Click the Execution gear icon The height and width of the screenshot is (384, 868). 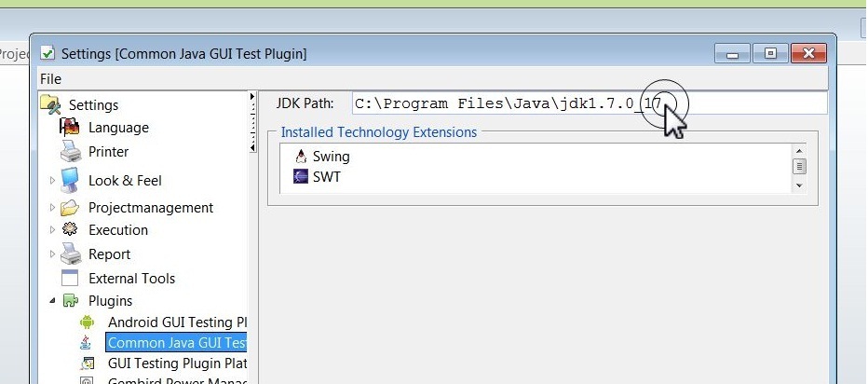(x=70, y=230)
